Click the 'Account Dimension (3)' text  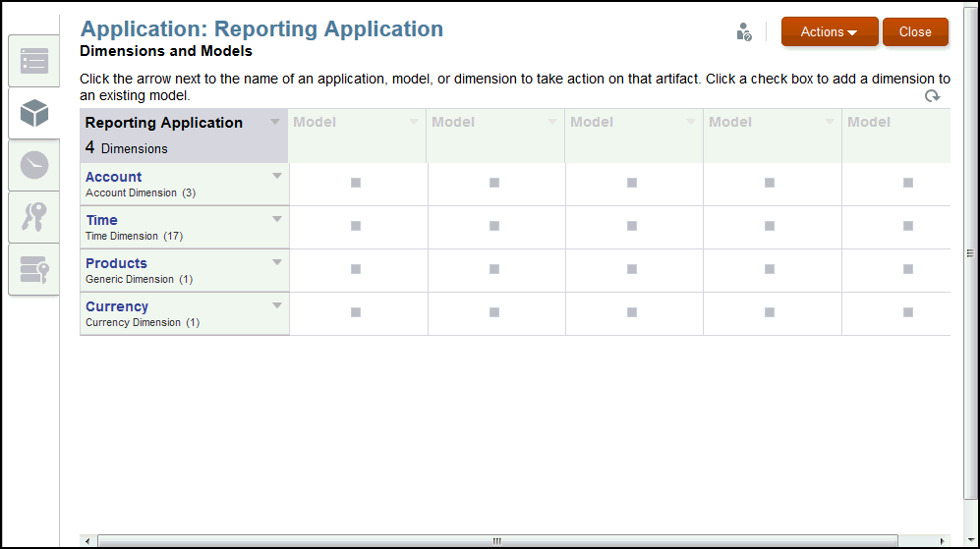click(x=141, y=193)
